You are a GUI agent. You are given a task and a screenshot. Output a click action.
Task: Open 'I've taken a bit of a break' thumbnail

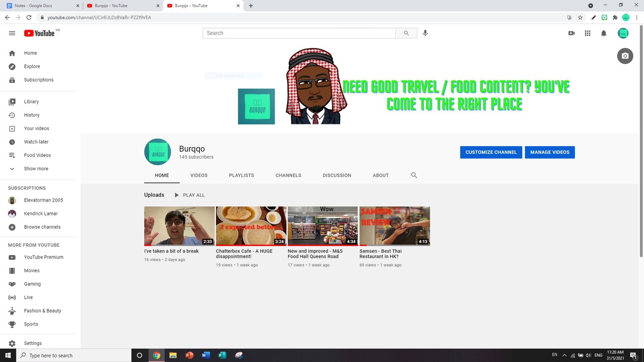coord(179,226)
